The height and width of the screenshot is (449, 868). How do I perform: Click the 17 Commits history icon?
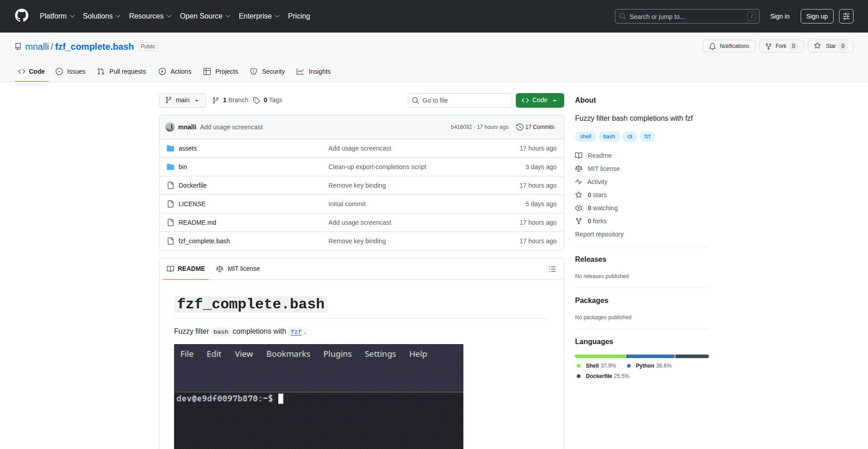pyautogui.click(x=520, y=127)
